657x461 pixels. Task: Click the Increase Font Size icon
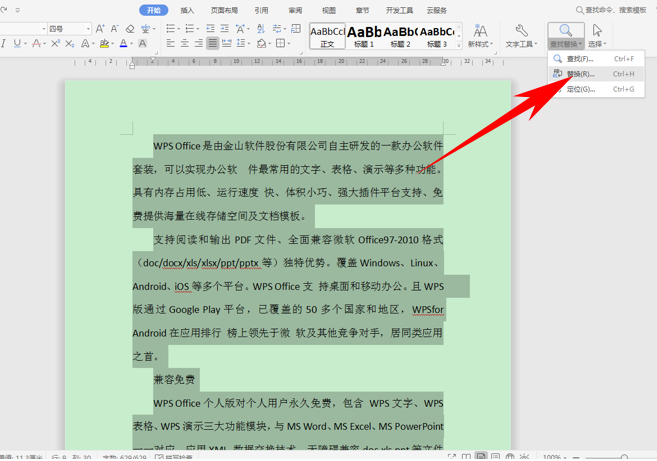point(100,28)
